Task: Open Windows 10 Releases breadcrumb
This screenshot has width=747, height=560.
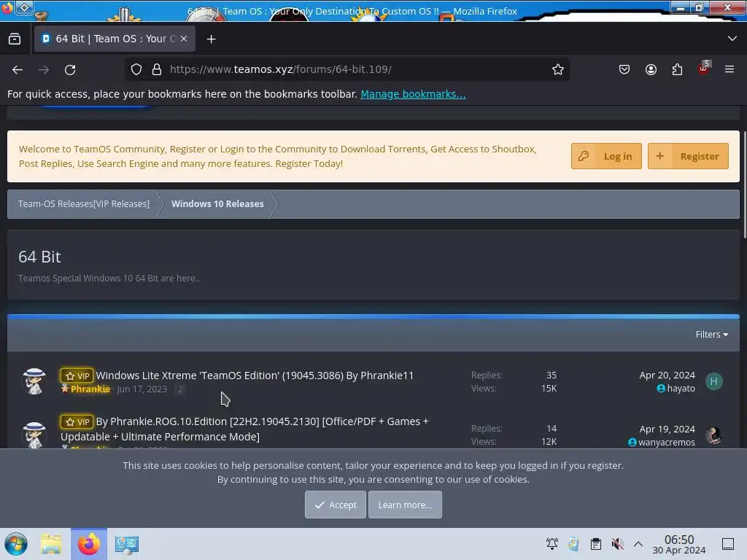Action: click(x=217, y=204)
